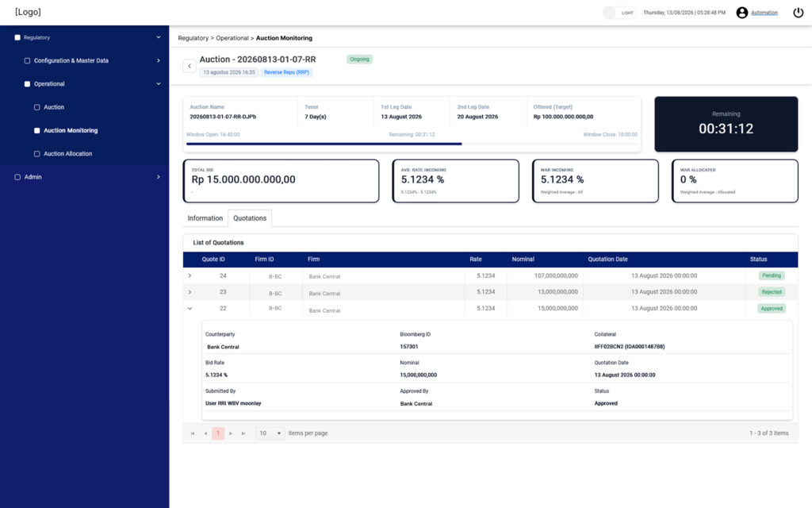The height and width of the screenshot is (508, 812).
Task: Click the Auction item square icon
Action: pyautogui.click(x=36, y=107)
